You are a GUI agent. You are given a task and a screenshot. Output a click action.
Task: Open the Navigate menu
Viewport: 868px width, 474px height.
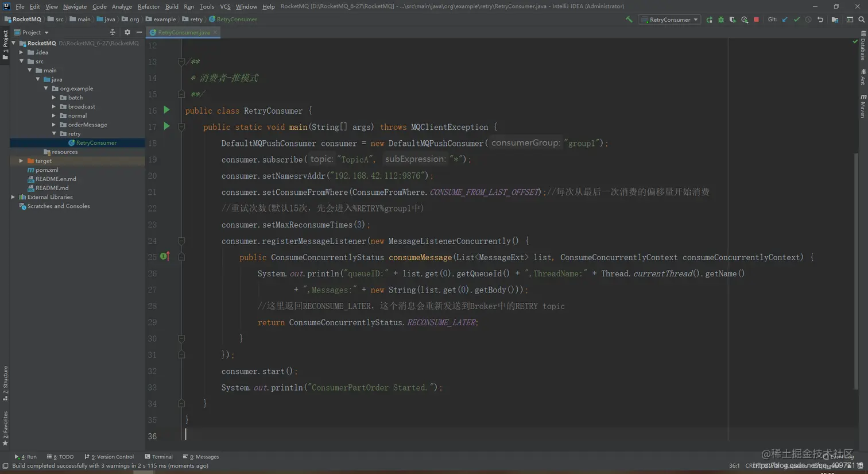coord(75,6)
